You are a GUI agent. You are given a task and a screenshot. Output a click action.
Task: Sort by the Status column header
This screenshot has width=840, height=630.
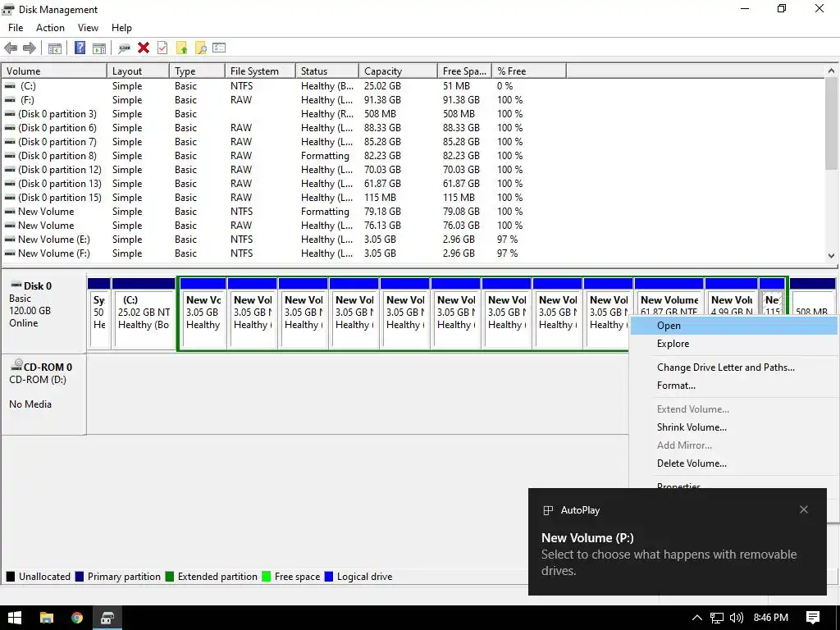click(327, 71)
